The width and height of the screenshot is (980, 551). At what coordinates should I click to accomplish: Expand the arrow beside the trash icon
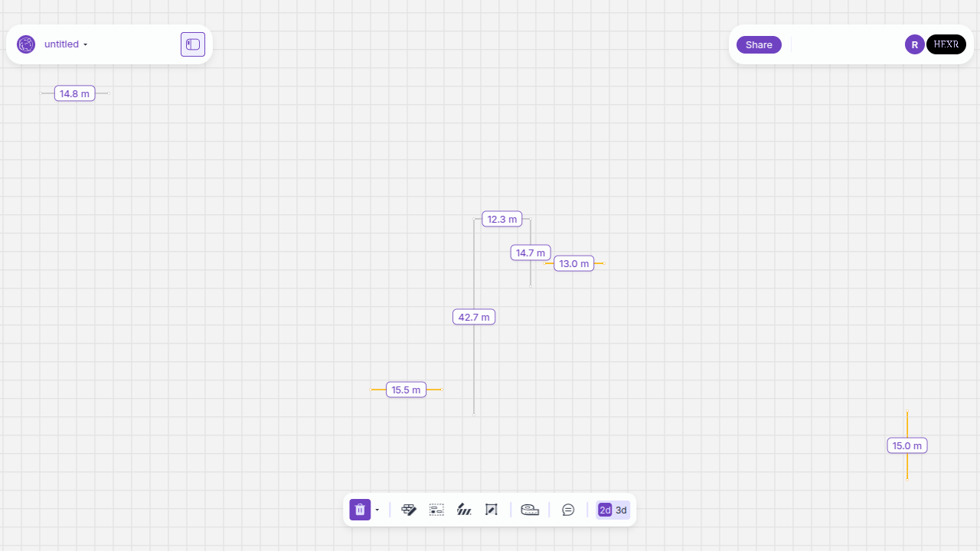pos(377,510)
